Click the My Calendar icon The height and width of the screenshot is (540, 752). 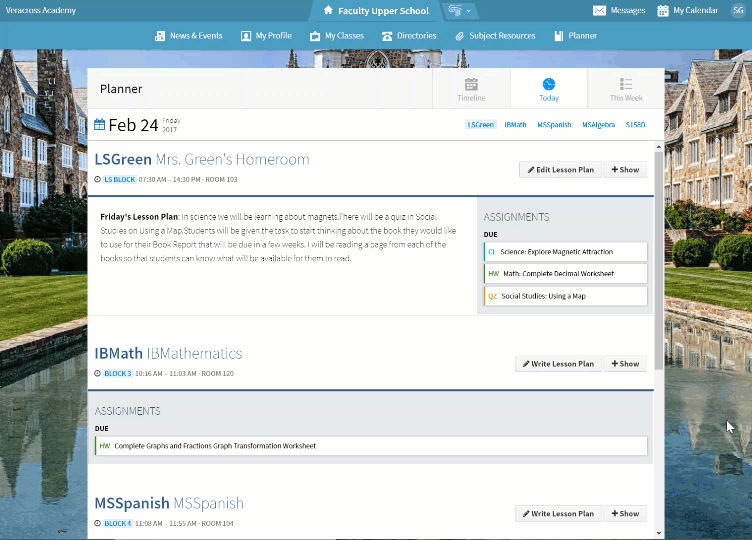(664, 11)
